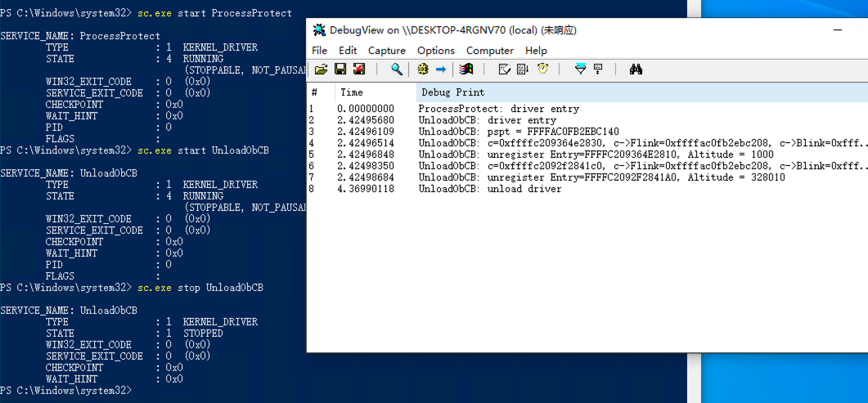Toggle Capture Win32 Windows flag icon
This screenshot has height=403, width=868.
pos(466,69)
